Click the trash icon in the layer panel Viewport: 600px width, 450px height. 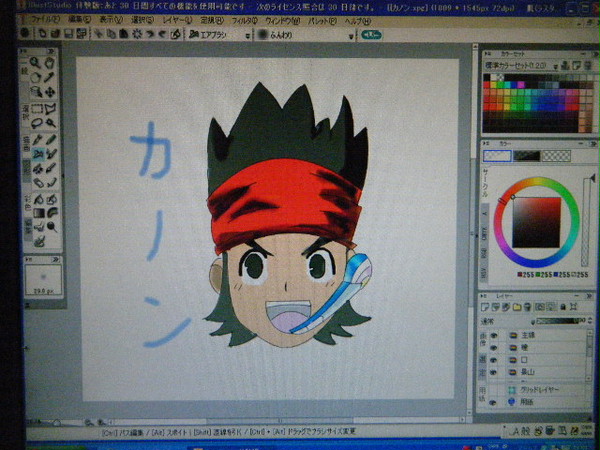click(x=527, y=307)
